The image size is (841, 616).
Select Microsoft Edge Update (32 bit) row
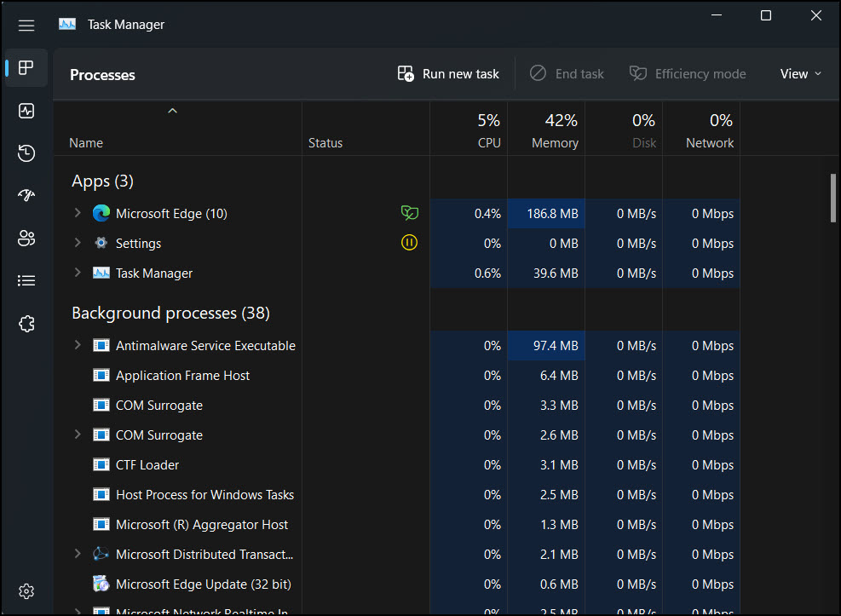(x=396, y=584)
